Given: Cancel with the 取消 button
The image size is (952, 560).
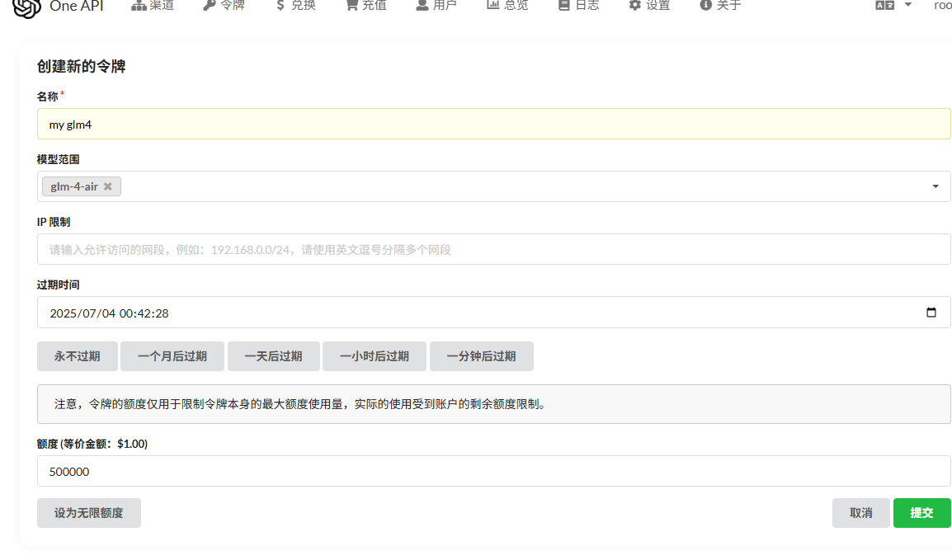Looking at the screenshot, I should [861, 513].
